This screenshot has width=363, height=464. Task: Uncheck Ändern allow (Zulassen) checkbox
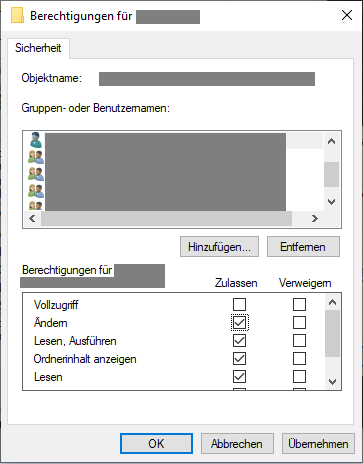click(239, 322)
